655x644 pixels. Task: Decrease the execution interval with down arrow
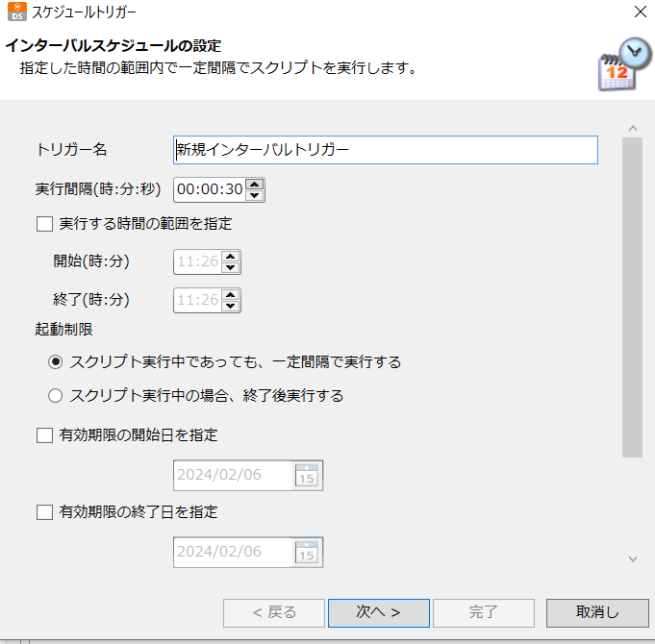coord(254,195)
